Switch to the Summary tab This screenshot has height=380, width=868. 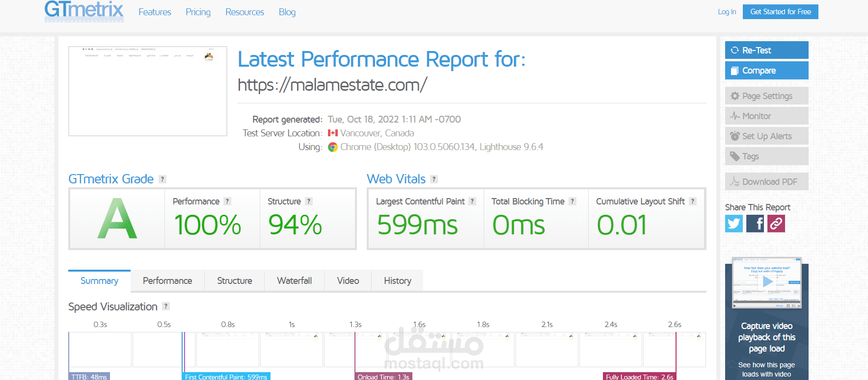point(100,280)
